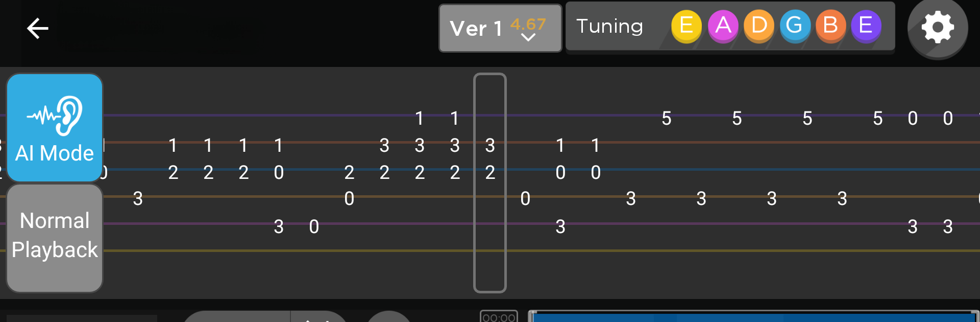Tap the first fret 5 on top string
The height and width of the screenshot is (322, 980).
667,119
